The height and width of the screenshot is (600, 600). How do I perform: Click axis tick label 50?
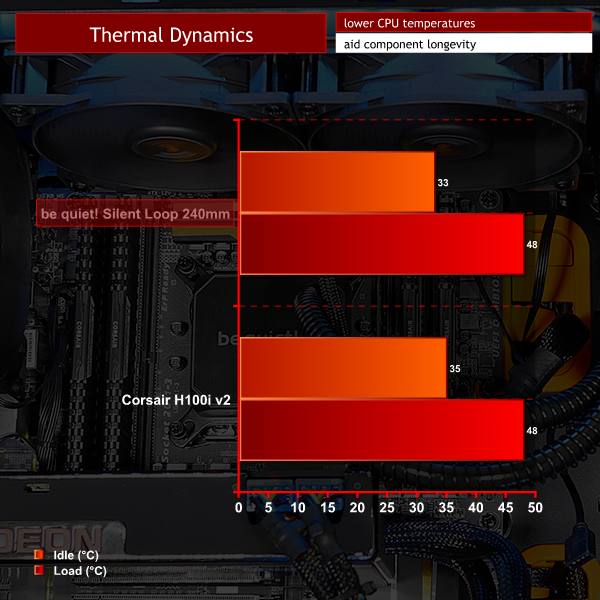[x=535, y=507]
